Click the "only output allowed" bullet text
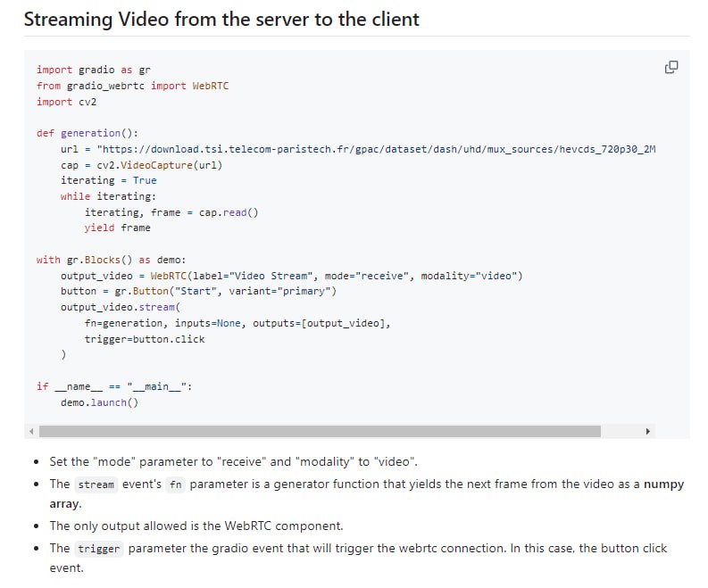 196,526
